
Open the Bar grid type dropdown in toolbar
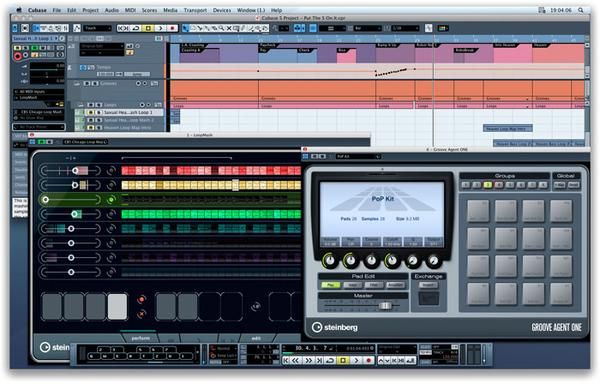(x=368, y=28)
